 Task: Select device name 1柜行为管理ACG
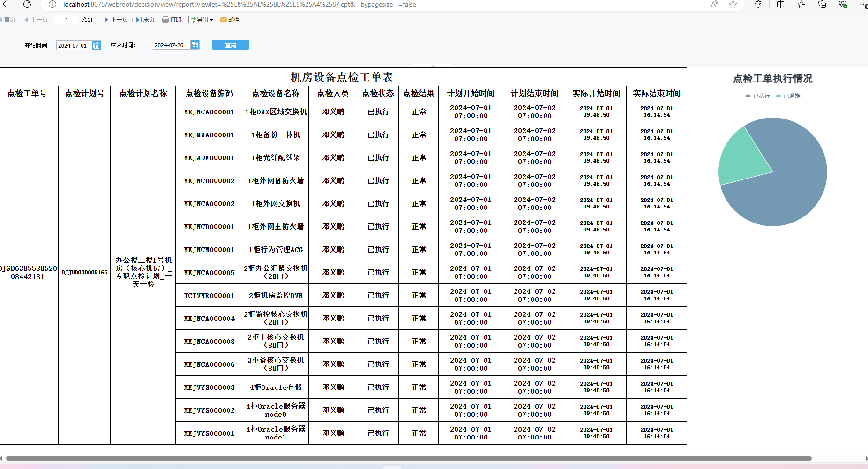point(276,250)
